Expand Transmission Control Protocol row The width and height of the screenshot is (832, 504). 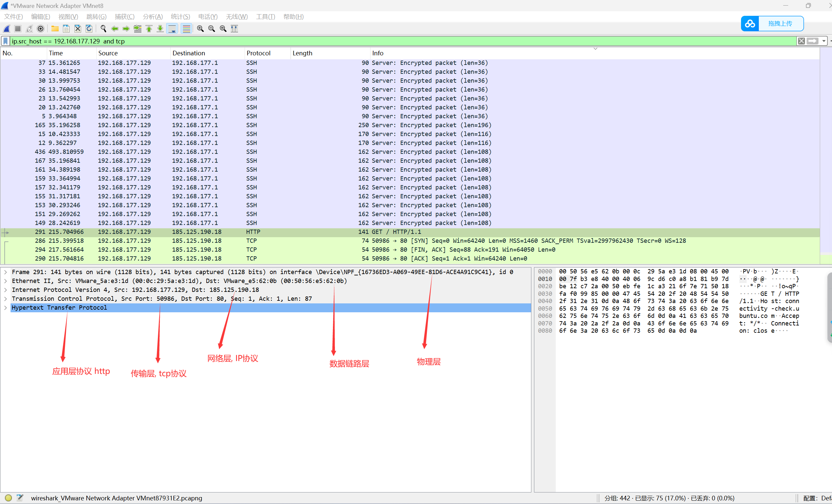tap(6, 299)
